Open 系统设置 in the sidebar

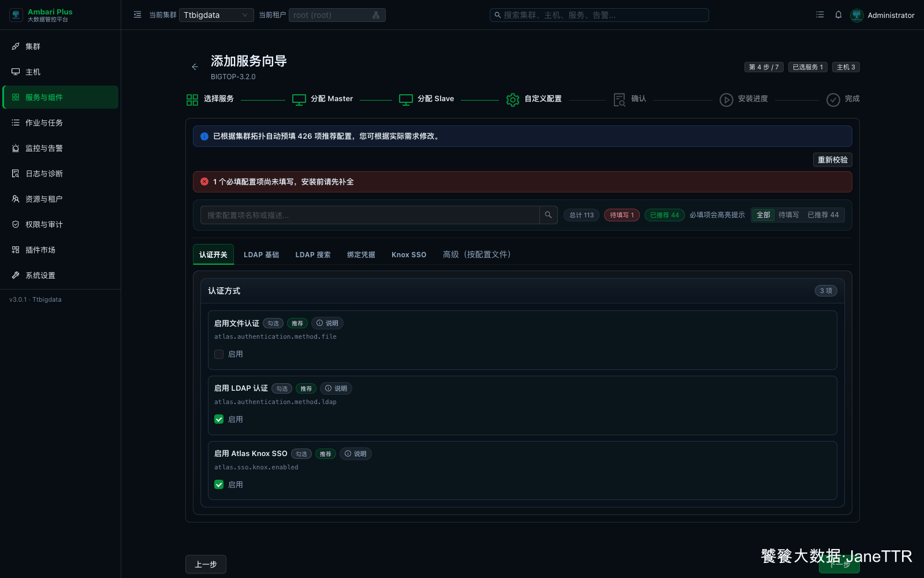click(x=61, y=275)
